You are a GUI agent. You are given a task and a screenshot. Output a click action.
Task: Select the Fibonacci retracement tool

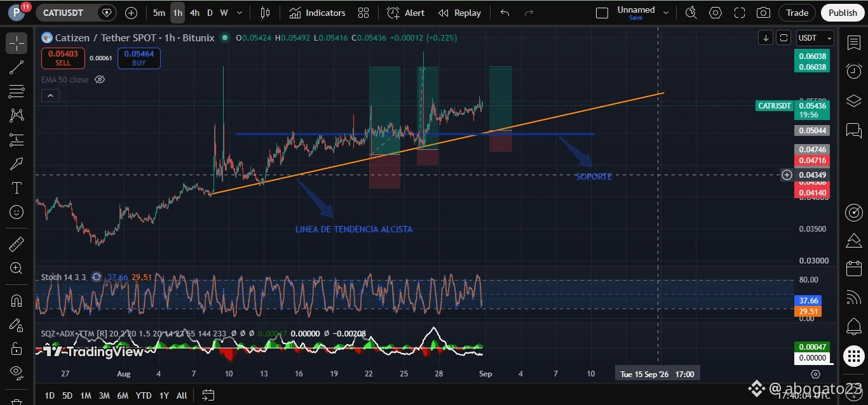17,91
